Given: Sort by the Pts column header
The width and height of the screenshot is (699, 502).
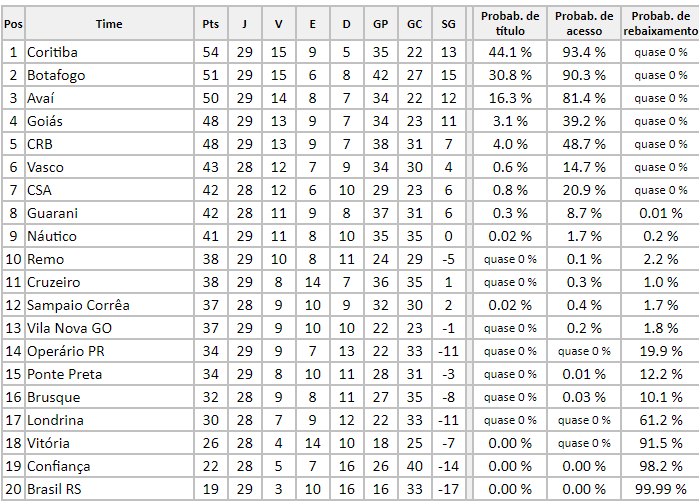Looking at the screenshot, I should [x=210, y=23].
